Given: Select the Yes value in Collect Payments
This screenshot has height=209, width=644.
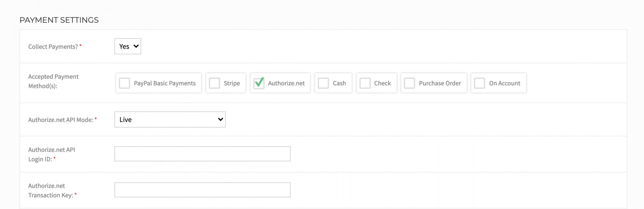Looking at the screenshot, I should pyautogui.click(x=124, y=46).
